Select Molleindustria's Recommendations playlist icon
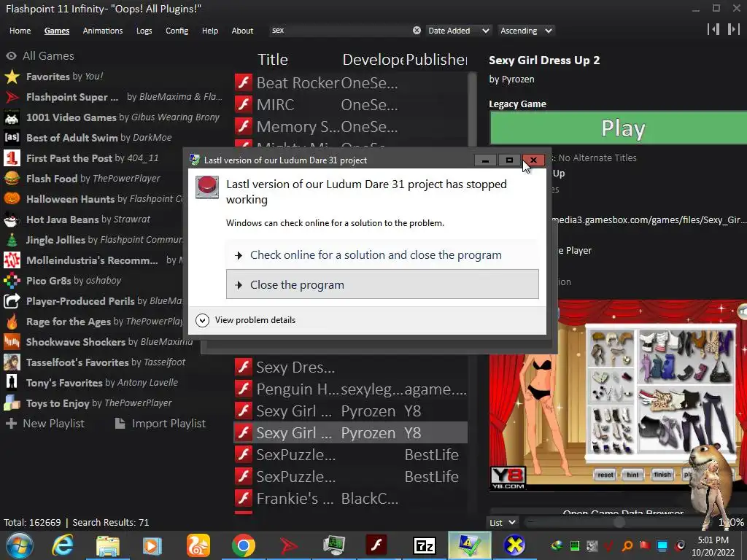The width and height of the screenshot is (747, 560). pos(12,260)
